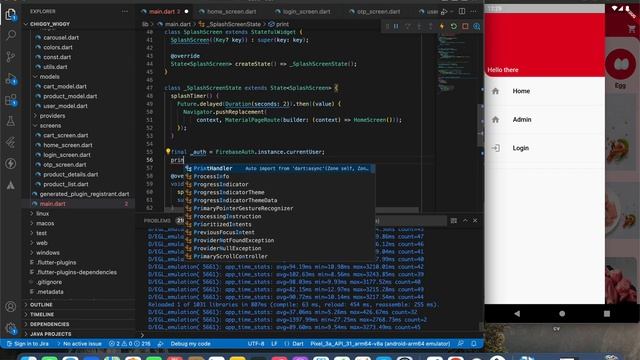Select Pixel_3a emulator device in status bar

[380, 344]
